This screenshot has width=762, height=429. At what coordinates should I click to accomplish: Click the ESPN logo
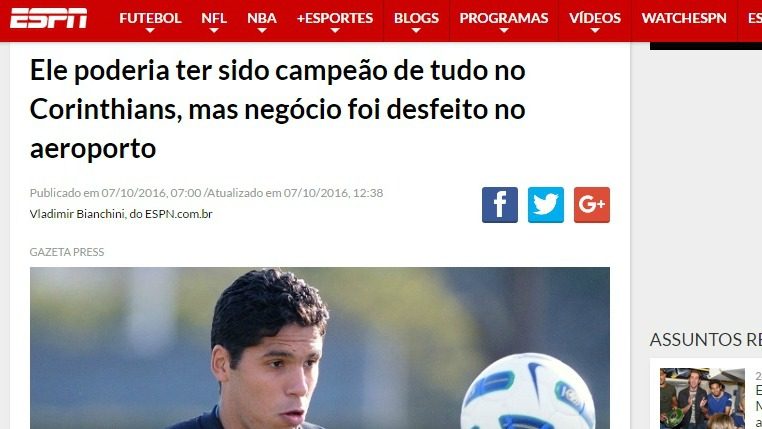pos(49,18)
